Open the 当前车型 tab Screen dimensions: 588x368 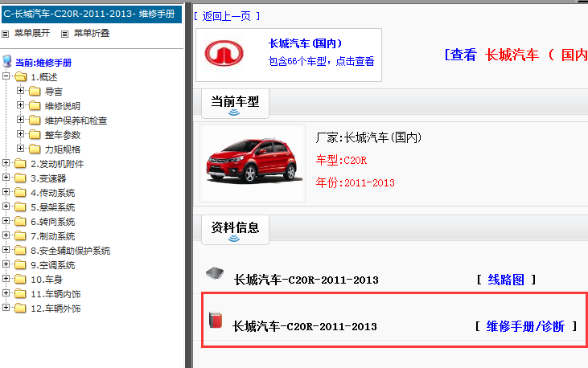click(x=235, y=104)
